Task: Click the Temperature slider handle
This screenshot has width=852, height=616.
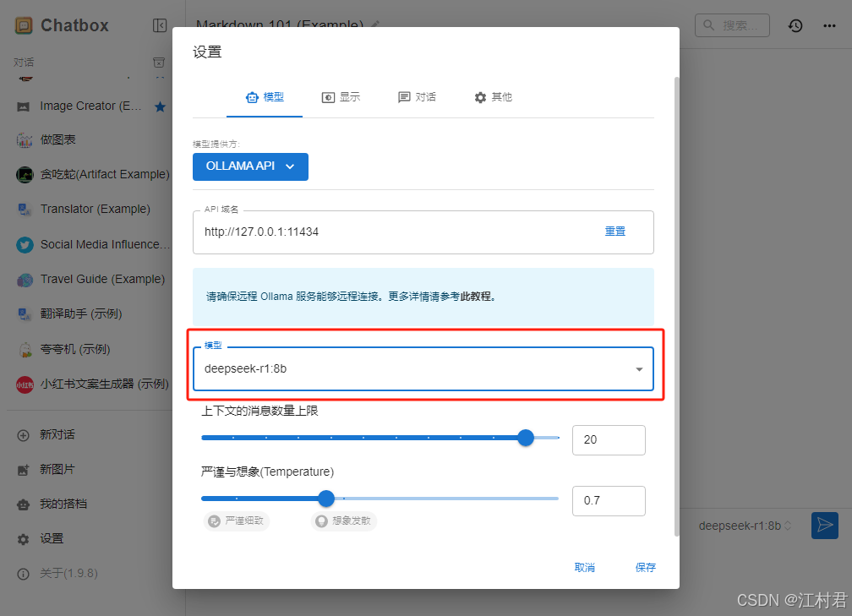Action: coord(326,499)
